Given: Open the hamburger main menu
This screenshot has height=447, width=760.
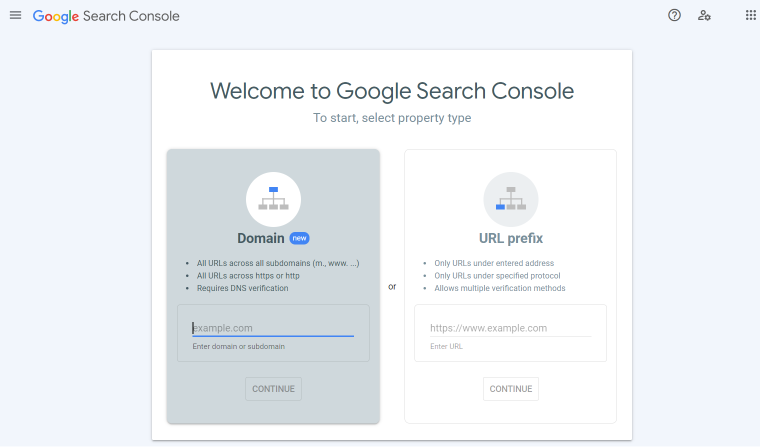Looking at the screenshot, I should pyautogui.click(x=16, y=16).
